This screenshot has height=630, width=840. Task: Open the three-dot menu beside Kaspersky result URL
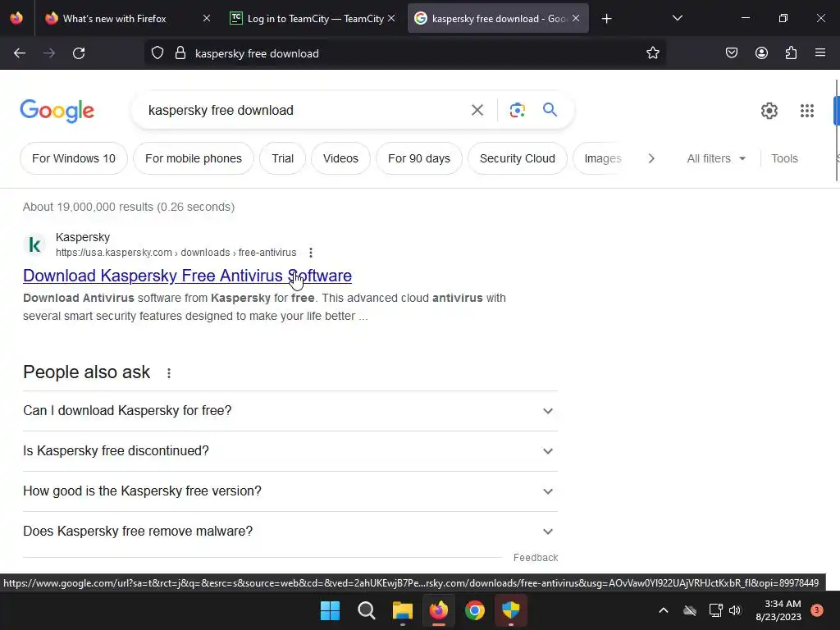pyautogui.click(x=311, y=253)
